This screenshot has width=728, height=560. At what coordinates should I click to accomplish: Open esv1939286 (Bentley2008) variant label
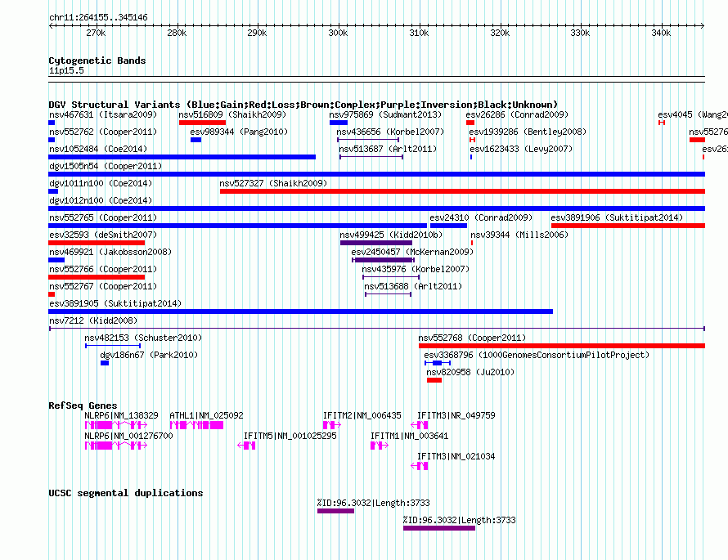528,132
